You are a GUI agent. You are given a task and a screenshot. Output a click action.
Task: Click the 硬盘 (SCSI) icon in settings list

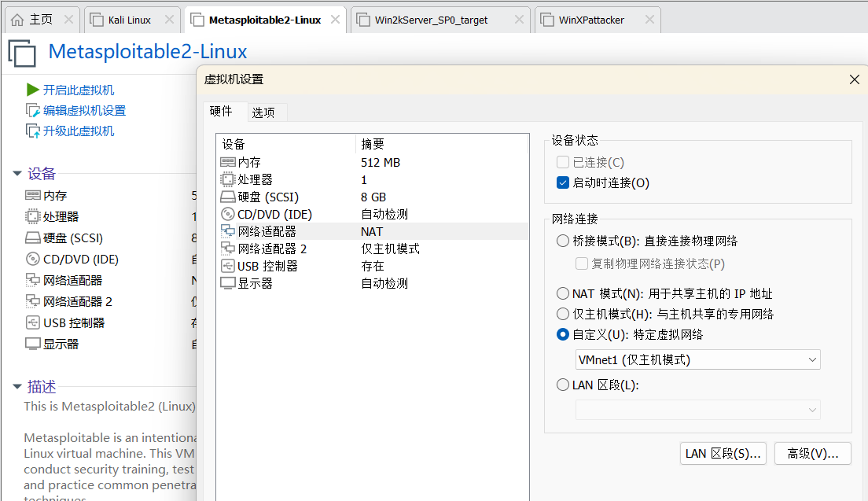click(x=227, y=197)
